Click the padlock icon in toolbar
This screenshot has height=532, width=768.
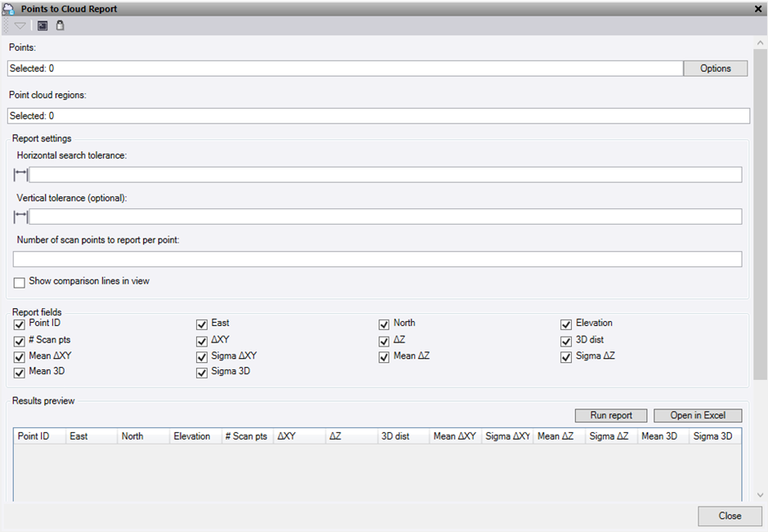pos(60,25)
